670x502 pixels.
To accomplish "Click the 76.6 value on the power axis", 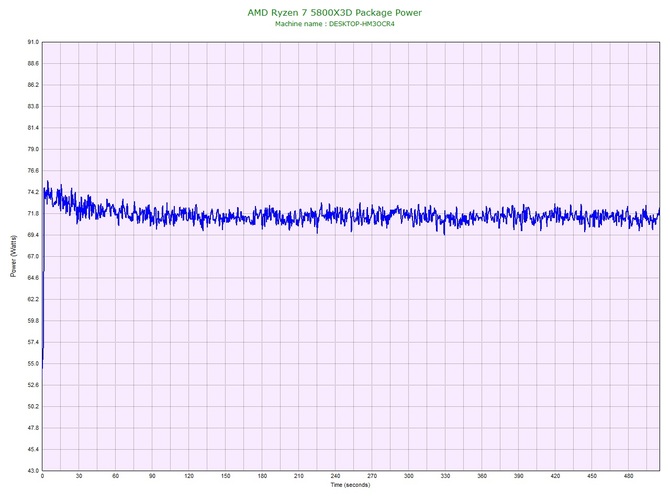I will pos(33,170).
